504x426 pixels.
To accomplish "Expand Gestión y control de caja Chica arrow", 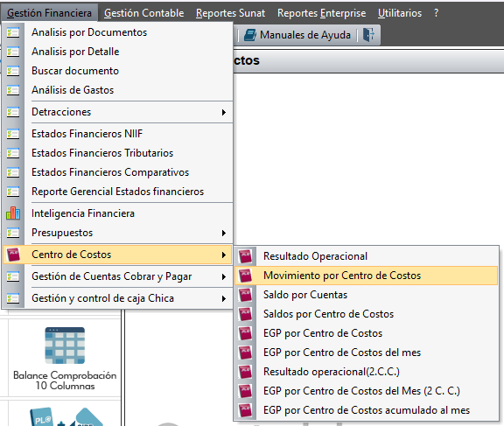I will [x=224, y=298].
